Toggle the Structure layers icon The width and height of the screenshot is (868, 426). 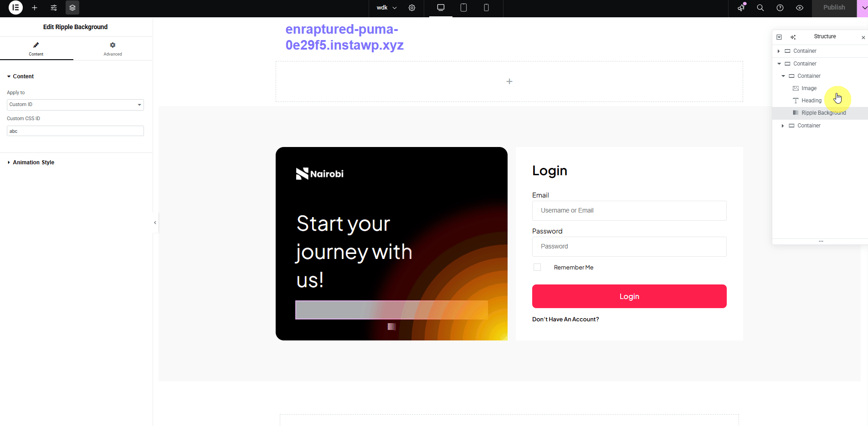pyautogui.click(x=72, y=8)
